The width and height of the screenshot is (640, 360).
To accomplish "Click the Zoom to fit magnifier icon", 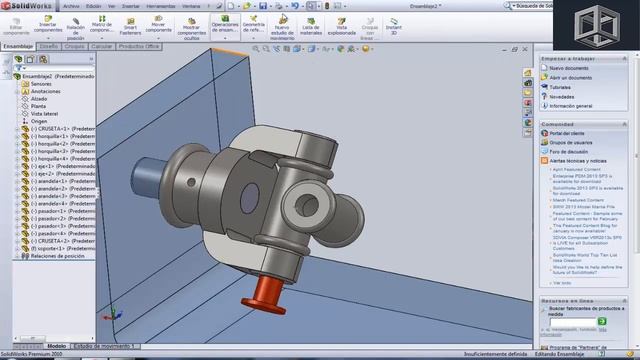I will pos(256,49).
